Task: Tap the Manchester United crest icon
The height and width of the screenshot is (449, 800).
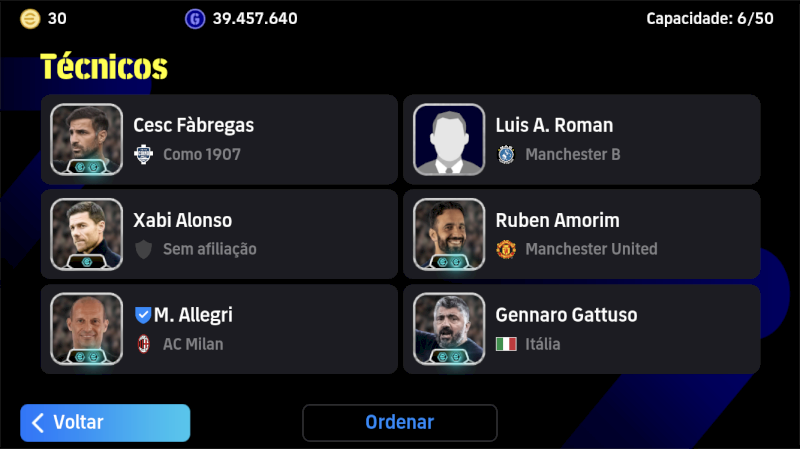Action: pos(506,249)
